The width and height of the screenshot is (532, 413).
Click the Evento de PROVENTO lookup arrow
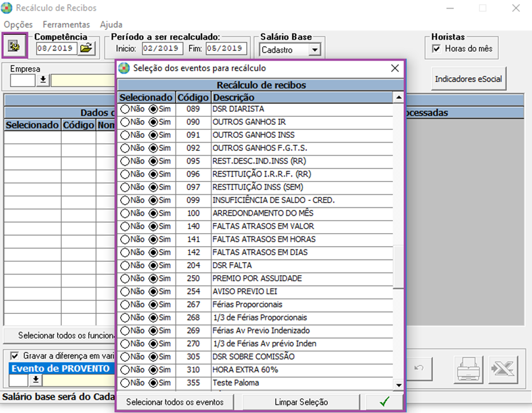(36, 380)
